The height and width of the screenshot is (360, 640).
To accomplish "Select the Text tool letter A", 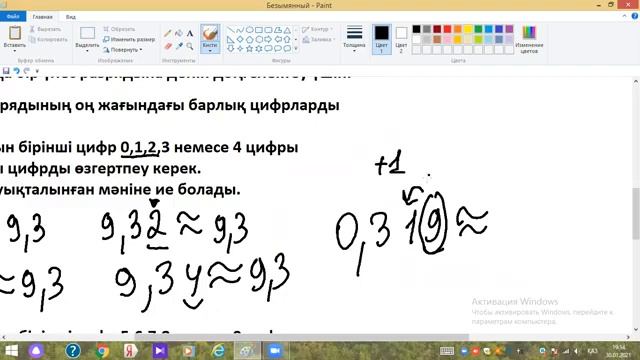I will click(x=190, y=33).
